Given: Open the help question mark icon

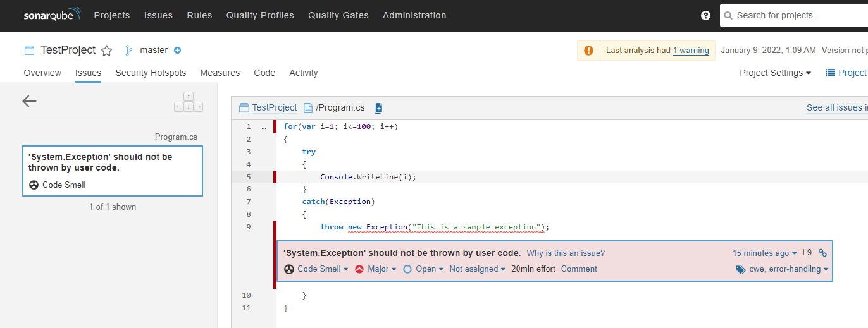Looking at the screenshot, I should pyautogui.click(x=706, y=16).
